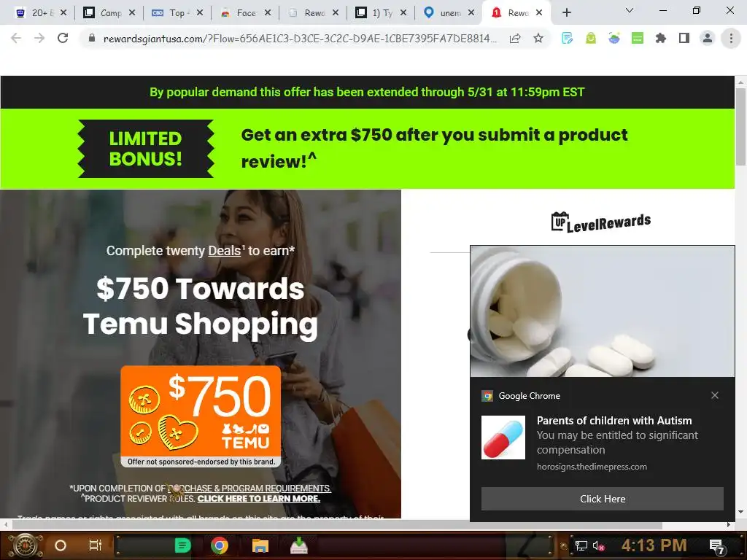The image size is (747, 560).
Task: Reload the page with the refresh icon
Action: pos(63,38)
